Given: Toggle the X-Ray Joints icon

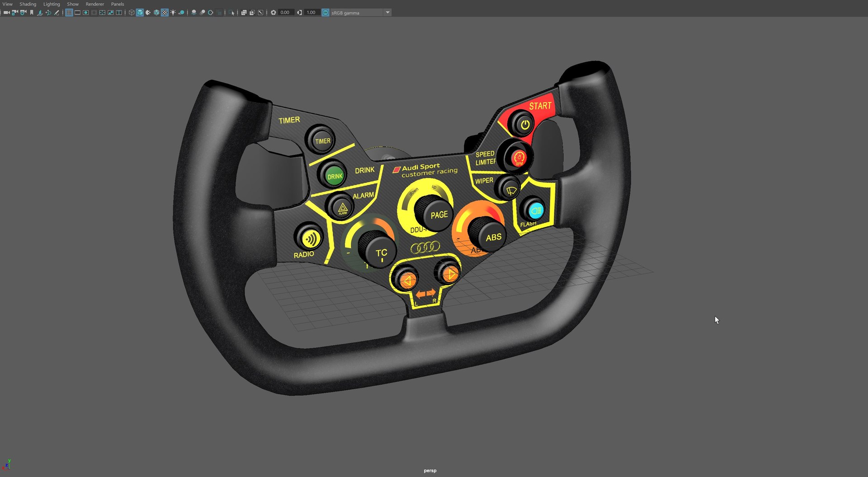Looking at the screenshot, I should [260, 13].
